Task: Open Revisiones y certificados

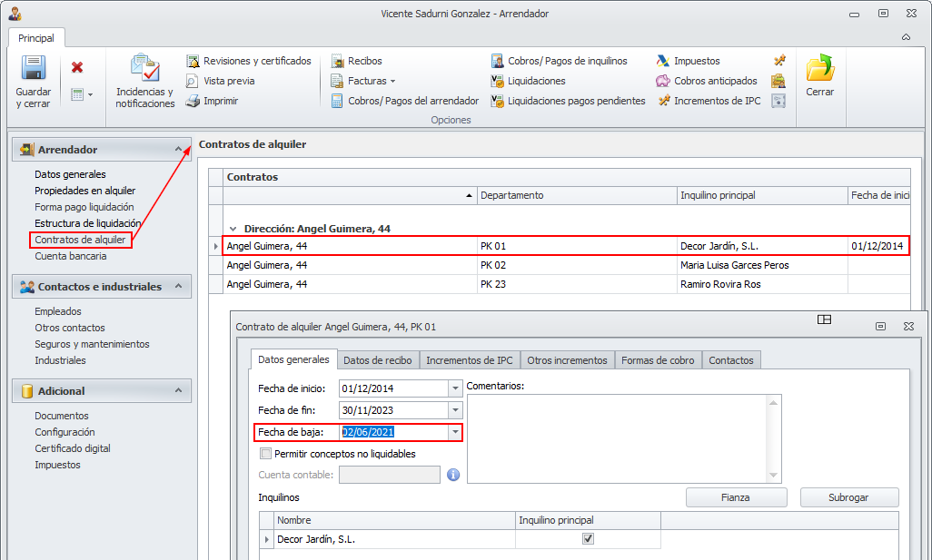Action: [x=249, y=61]
